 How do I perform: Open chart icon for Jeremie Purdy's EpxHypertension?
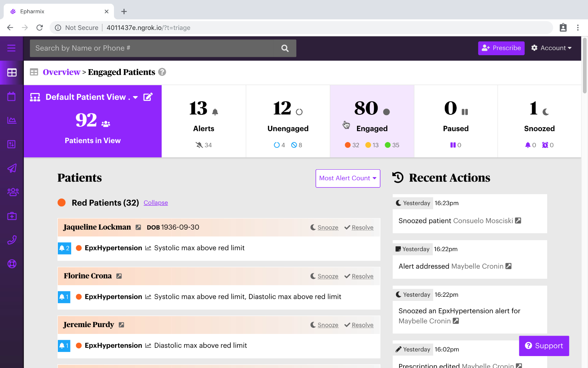tap(148, 346)
